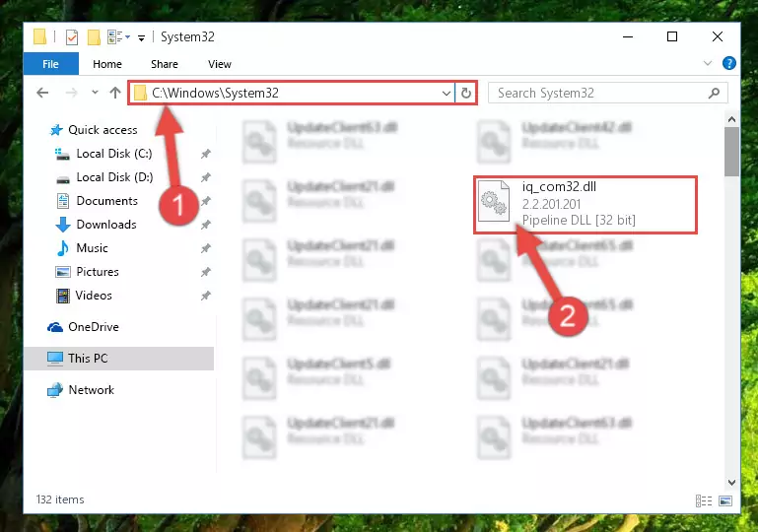Click the Quick access star icon
This screenshot has width=758, height=532.
56,130
